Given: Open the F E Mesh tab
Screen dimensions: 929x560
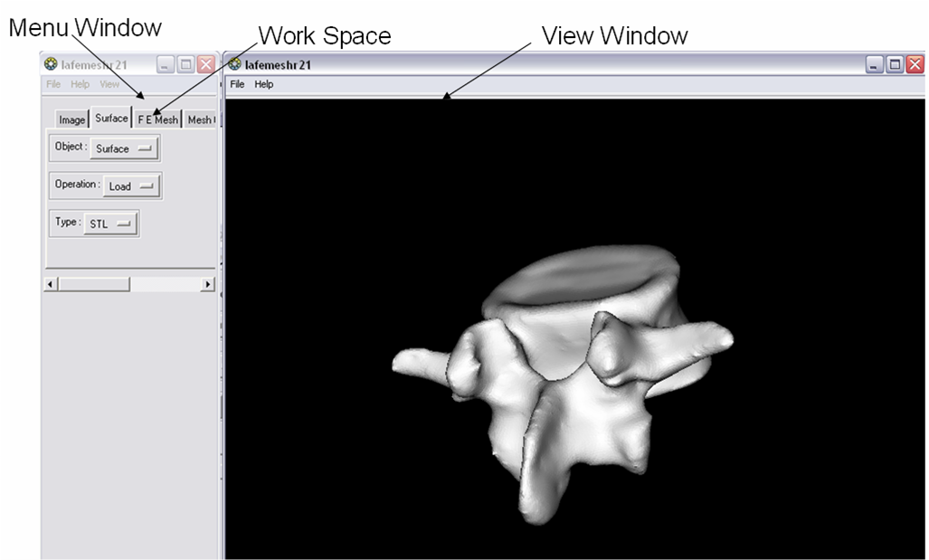Looking at the screenshot, I should (x=157, y=119).
